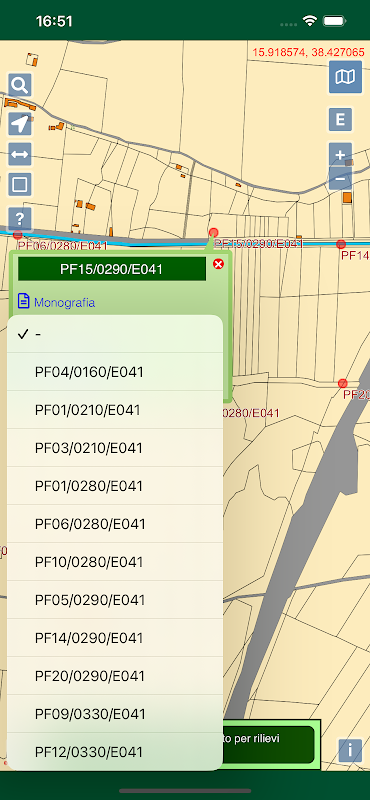The width and height of the screenshot is (370, 800).
Task: Tap the red PF20 point marker
Action: (342, 383)
